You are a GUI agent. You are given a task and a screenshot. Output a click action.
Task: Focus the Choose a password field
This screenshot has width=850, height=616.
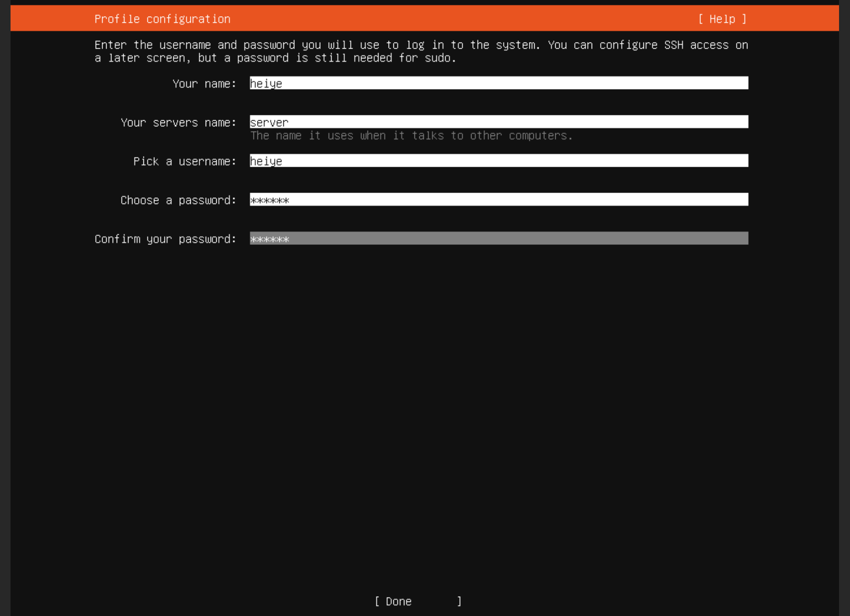tap(498, 200)
